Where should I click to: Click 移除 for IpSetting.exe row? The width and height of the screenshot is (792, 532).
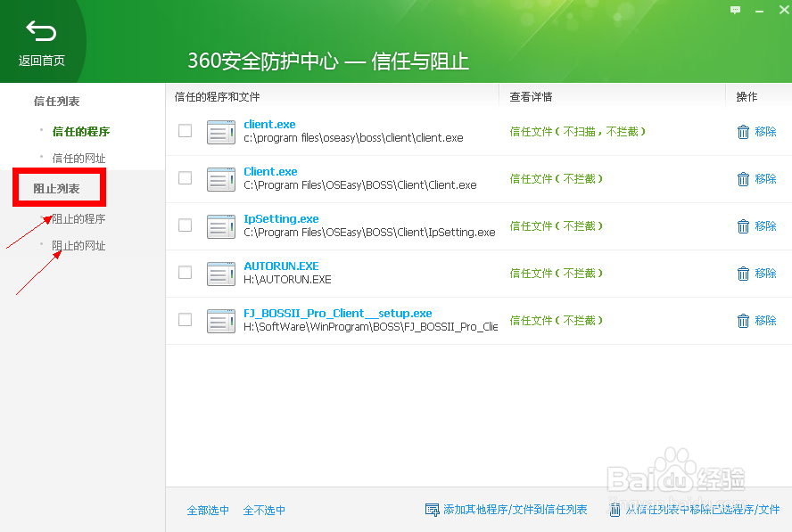coord(765,226)
